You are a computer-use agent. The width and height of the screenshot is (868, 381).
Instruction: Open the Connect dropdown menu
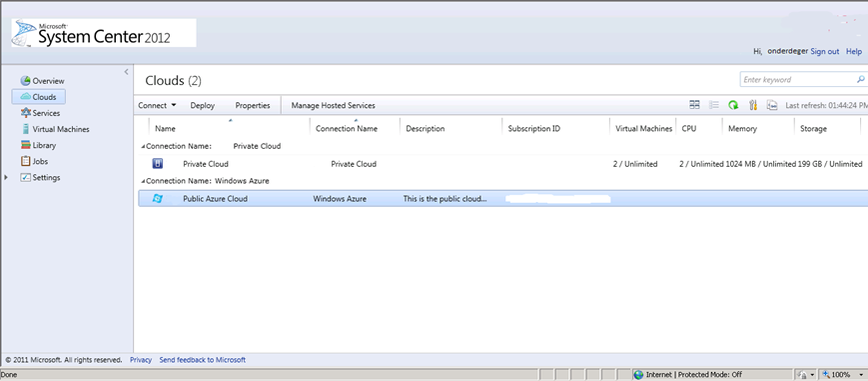(x=157, y=105)
